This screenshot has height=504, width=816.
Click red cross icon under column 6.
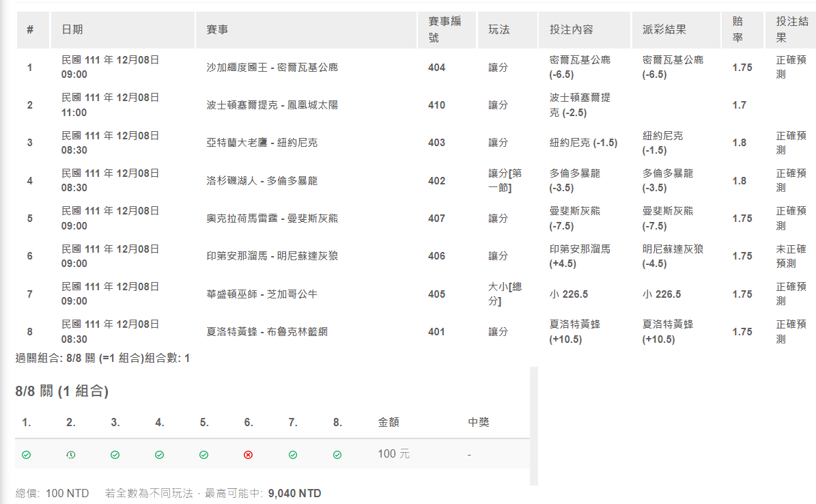click(x=249, y=455)
